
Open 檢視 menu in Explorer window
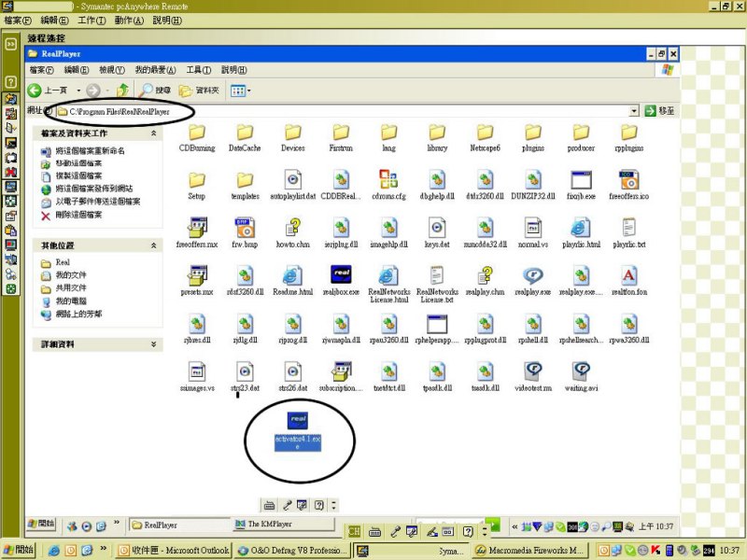click(x=111, y=70)
